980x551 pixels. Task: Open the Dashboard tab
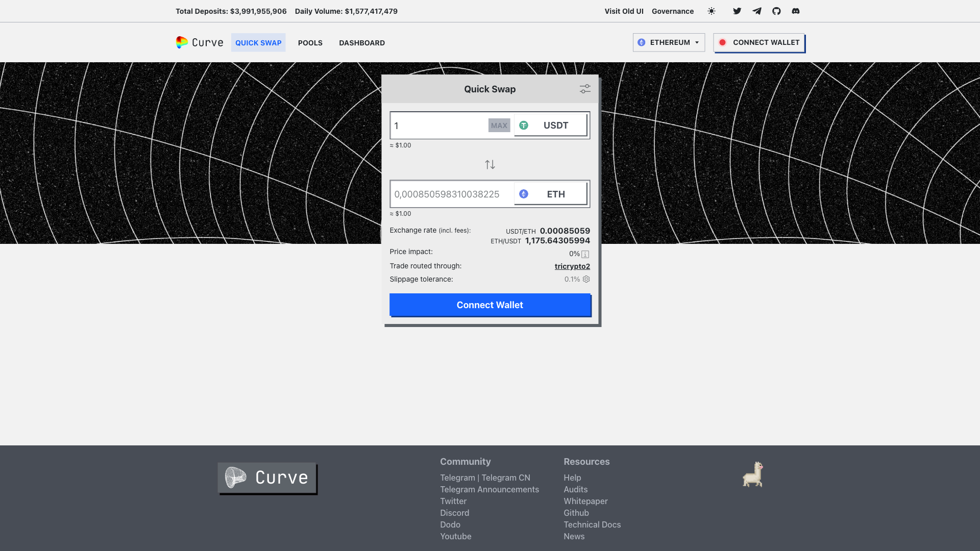[x=362, y=43]
